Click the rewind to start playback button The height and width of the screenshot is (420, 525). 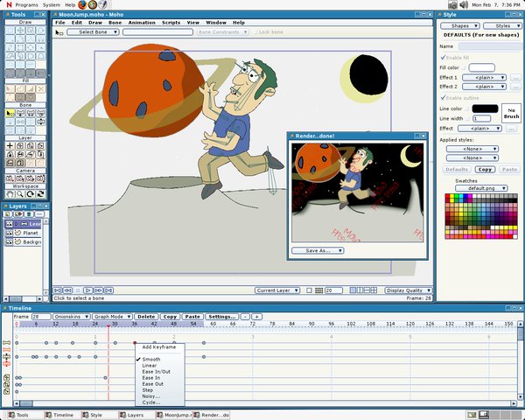pyautogui.click(x=58, y=290)
